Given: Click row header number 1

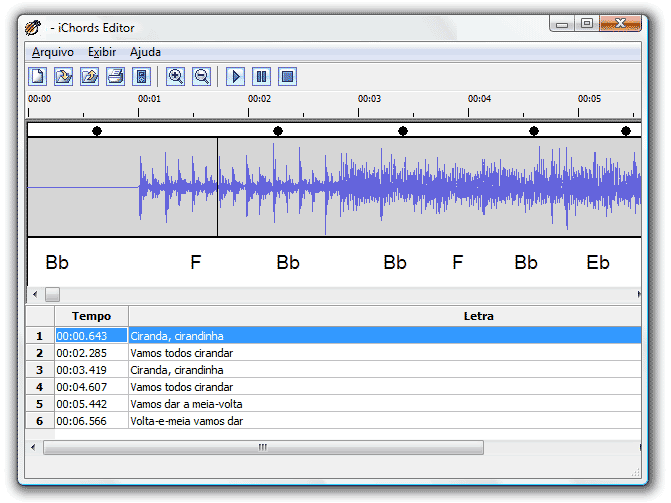Looking at the screenshot, I should [x=40, y=336].
